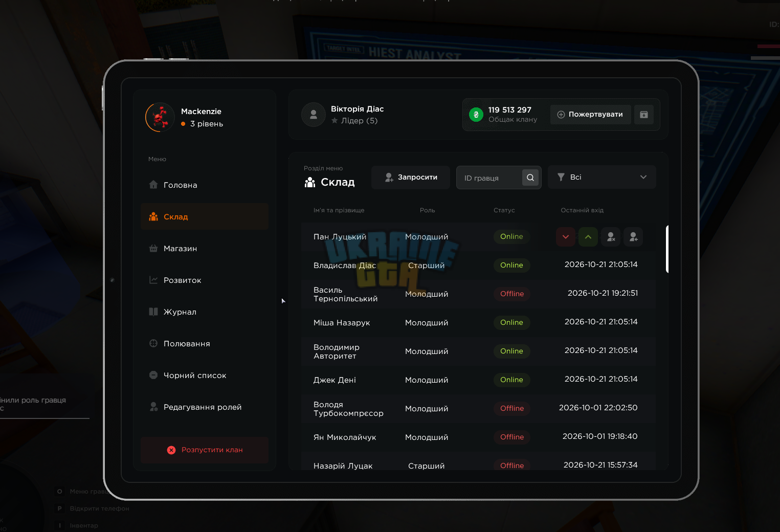Click the Старший role of Владислав Діас
This screenshot has width=780, height=532.
coord(427,265)
